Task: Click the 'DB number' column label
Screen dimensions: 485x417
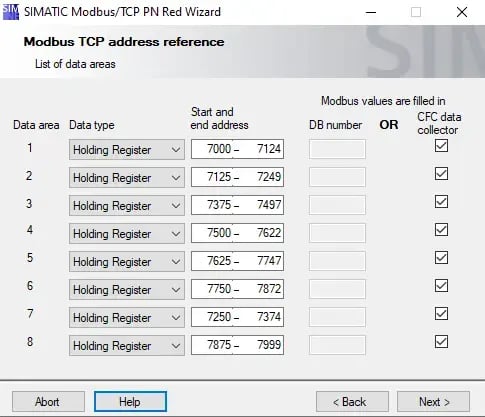Action: pyautogui.click(x=335, y=125)
